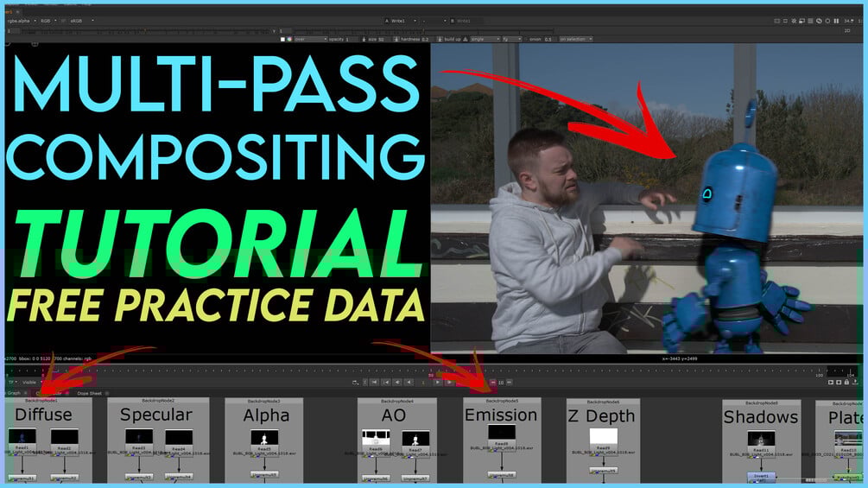This screenshot has width=868, height=488.
Task: Select the Read2 node thumbnail
Action: tap(65, 436)
